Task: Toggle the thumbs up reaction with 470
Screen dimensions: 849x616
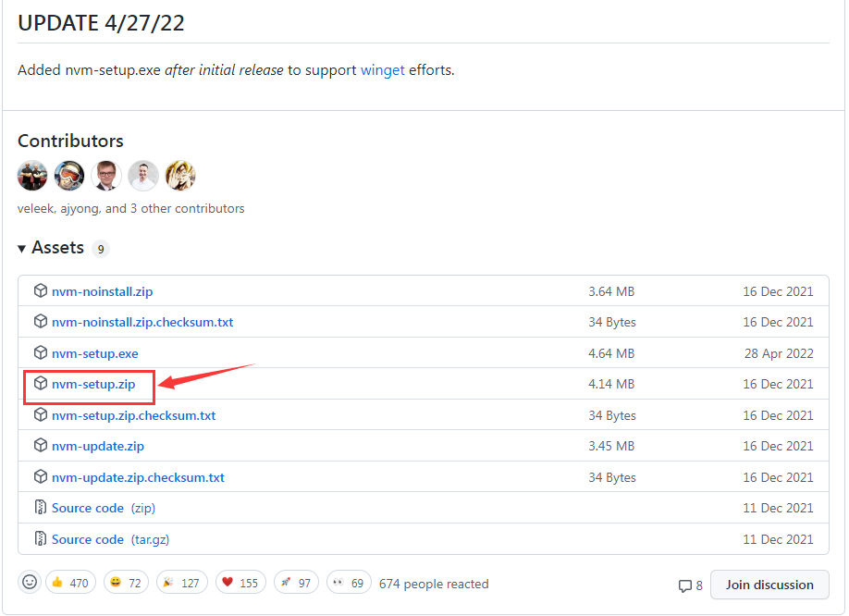Action: [70, 583]
